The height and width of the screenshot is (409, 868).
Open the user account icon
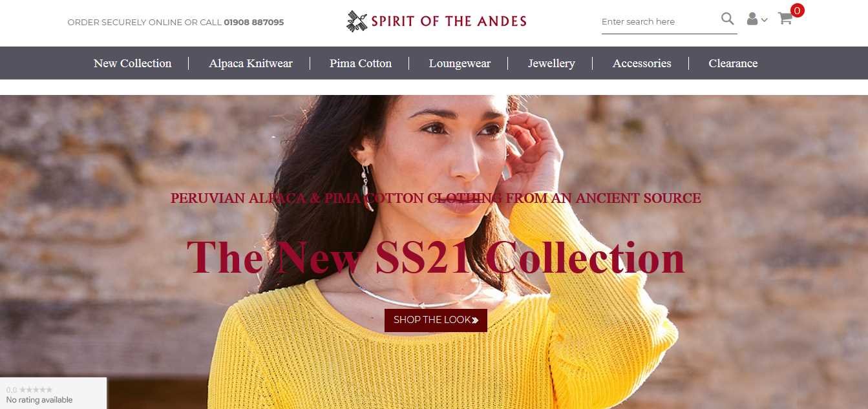(x=752, y=19)
